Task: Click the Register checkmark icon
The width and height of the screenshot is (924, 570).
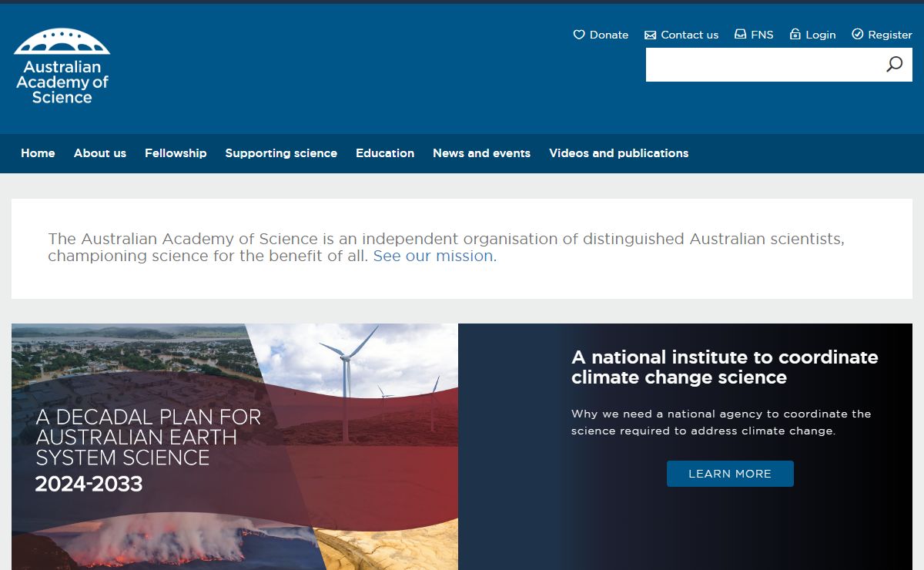Action: click(858, 35)
